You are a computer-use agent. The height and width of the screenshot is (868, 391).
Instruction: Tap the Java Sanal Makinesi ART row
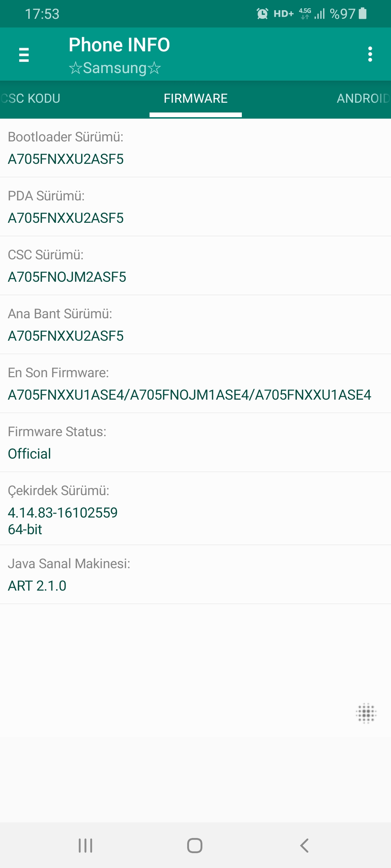pyautogui.click(x=195, y=575)
